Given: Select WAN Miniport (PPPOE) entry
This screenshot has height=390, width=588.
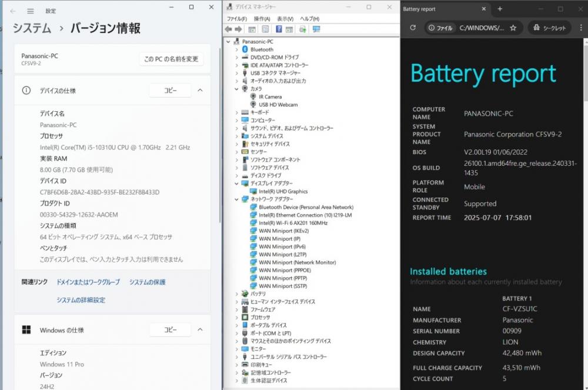Looking at the screenshot, I should [285, 270].
